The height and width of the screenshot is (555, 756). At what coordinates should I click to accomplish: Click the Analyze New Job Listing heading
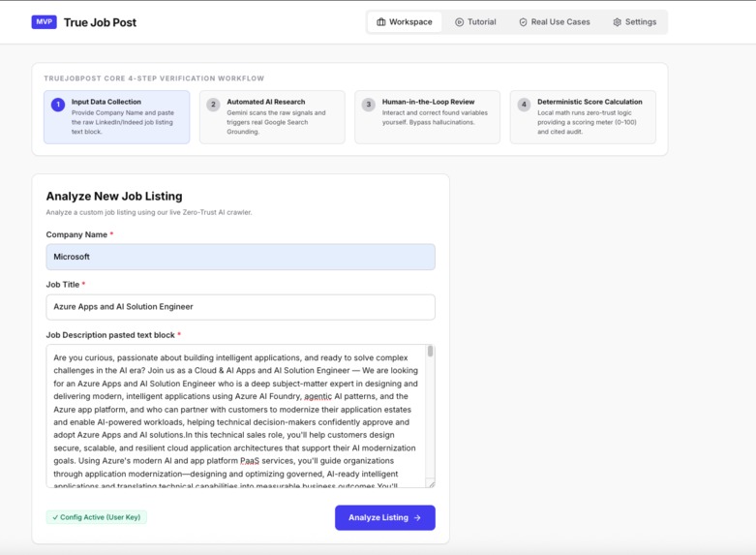pos(114,197)
